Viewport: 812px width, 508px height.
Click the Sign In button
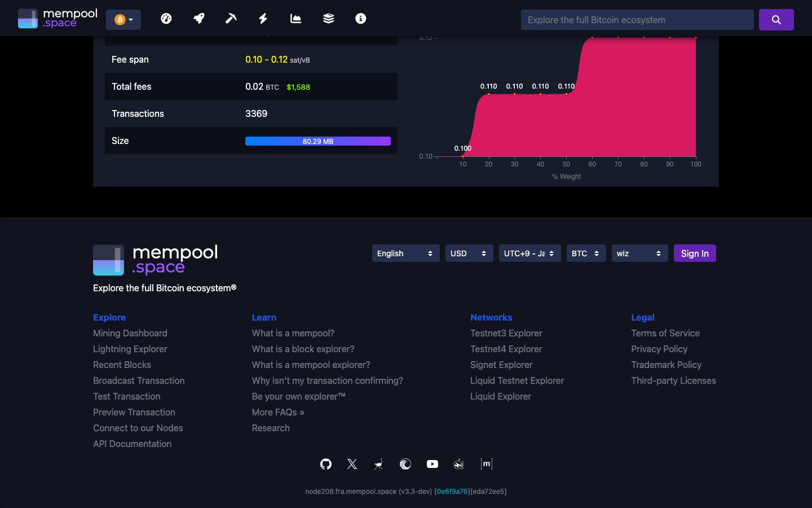(695, 253)
